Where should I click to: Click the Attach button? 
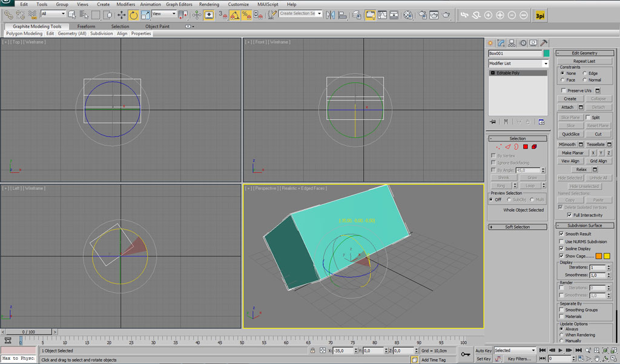point(567,107)
